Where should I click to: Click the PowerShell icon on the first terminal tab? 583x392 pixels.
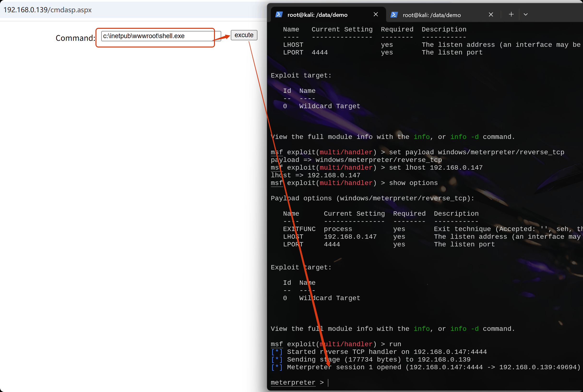click(x=279, y=14)
